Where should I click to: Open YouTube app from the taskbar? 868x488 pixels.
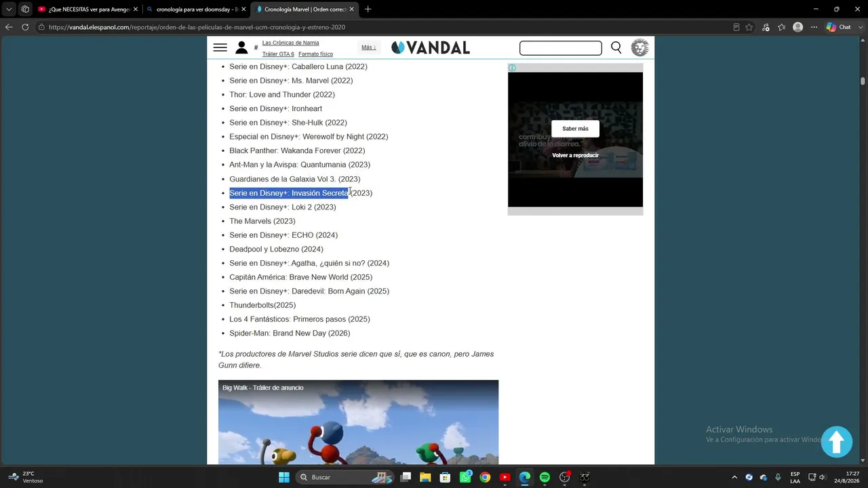pyautogui.click(x=505, y=477)
